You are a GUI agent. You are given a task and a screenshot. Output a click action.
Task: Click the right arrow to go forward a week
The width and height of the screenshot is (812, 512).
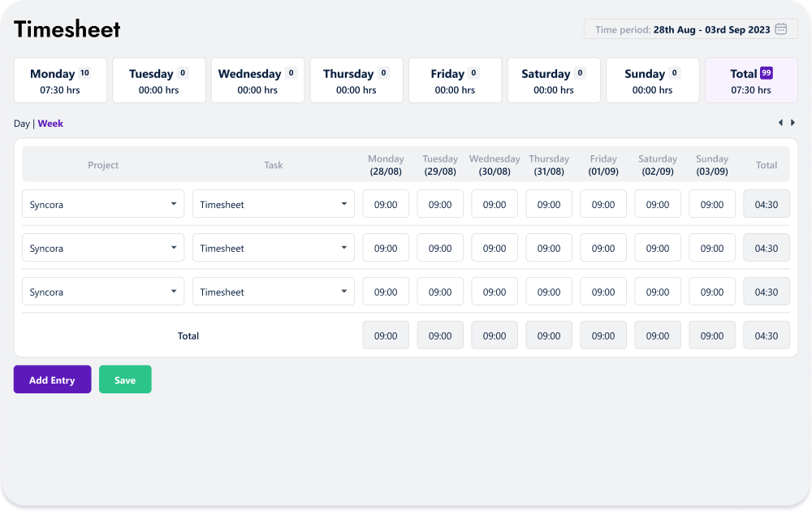coord(793,123)
